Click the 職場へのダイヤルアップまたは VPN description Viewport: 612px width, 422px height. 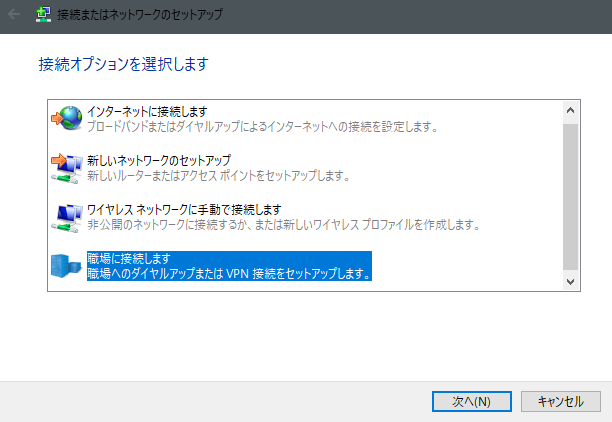[229, 273]
